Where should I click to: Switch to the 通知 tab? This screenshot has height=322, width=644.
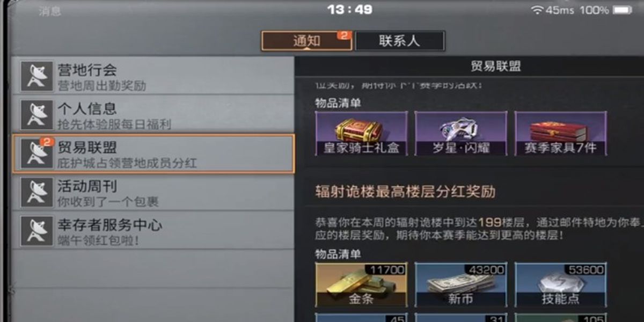(306, 41)
